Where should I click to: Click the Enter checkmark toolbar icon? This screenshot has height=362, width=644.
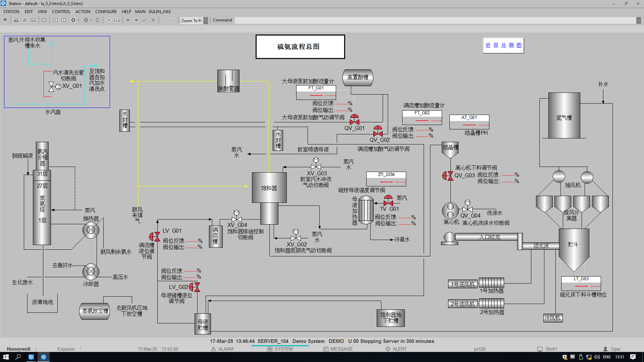coord(145,20)
